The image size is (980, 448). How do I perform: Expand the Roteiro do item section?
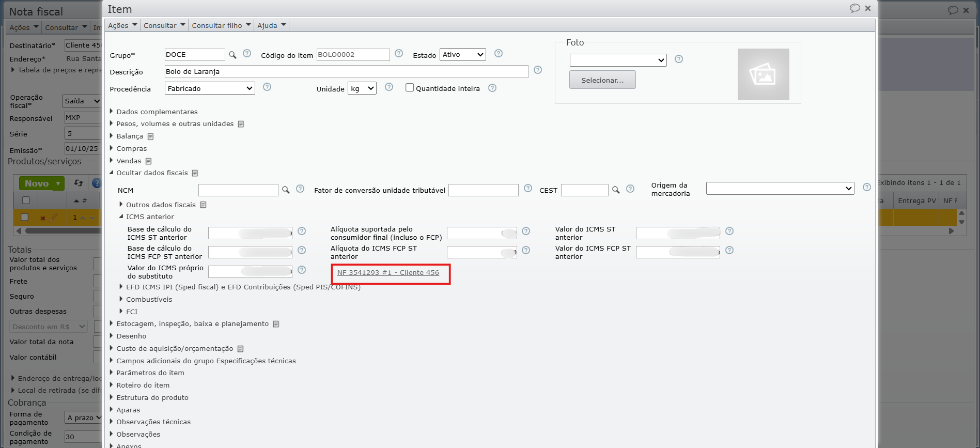point(139,385)
